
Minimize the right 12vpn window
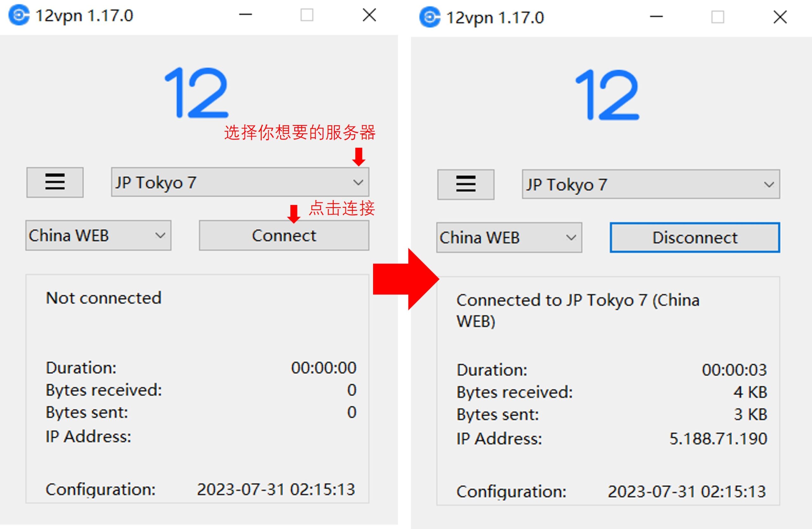pos(656,17)
